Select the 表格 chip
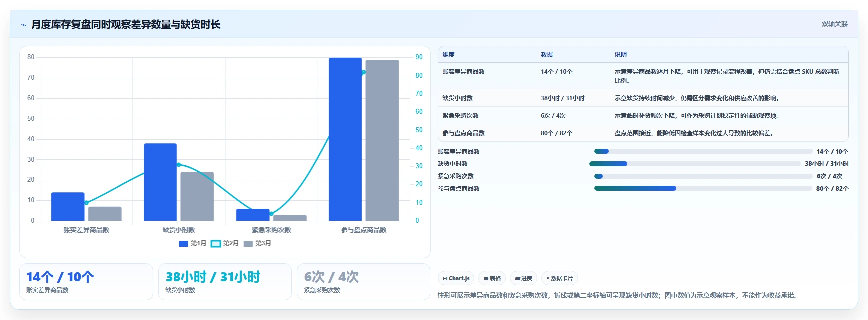868x320 pixels. click(492, 278)
